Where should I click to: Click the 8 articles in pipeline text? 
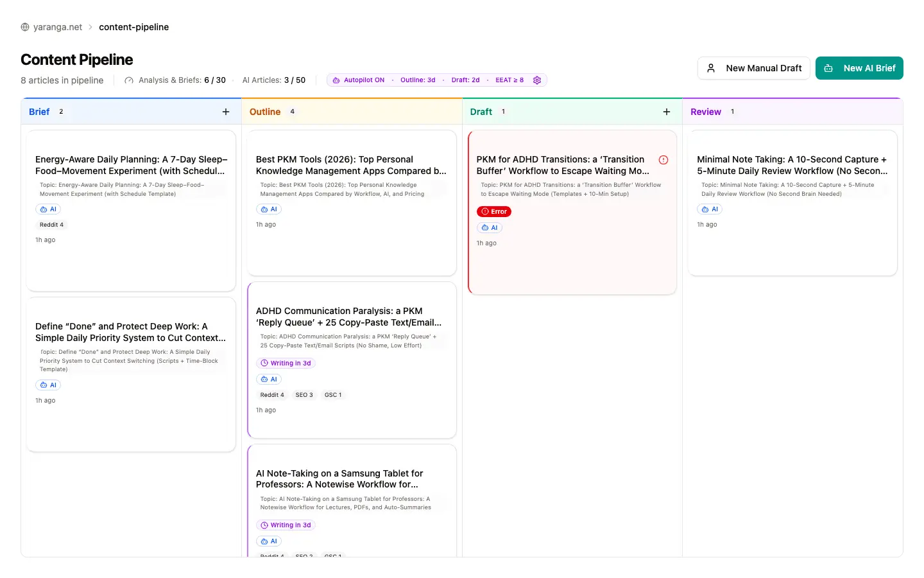tap(62, 80)
